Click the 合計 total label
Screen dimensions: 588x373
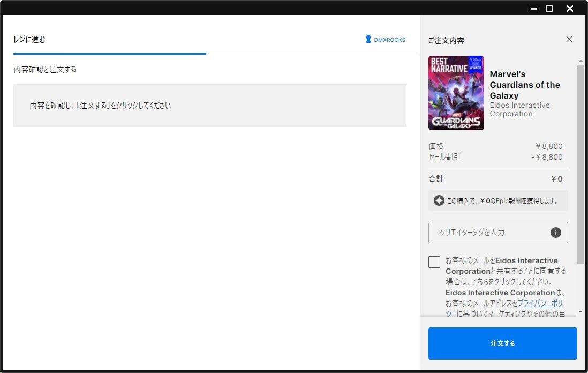436,179
